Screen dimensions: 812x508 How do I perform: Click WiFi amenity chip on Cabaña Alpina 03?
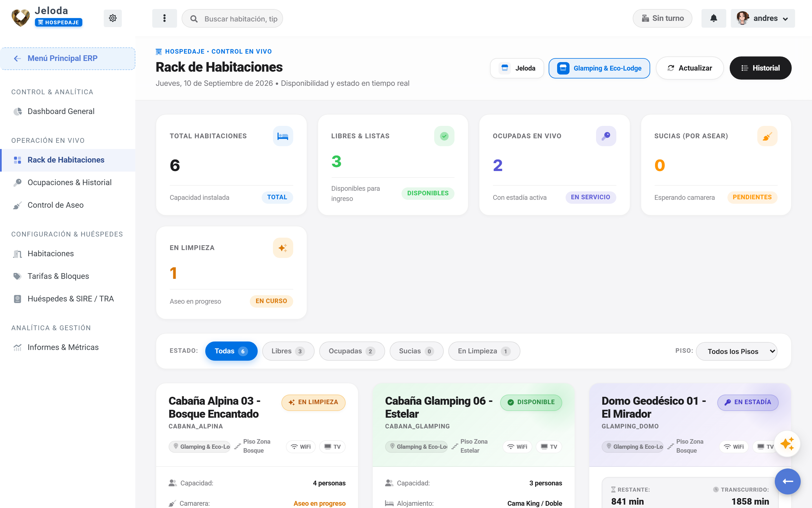(x=301, y=446)
